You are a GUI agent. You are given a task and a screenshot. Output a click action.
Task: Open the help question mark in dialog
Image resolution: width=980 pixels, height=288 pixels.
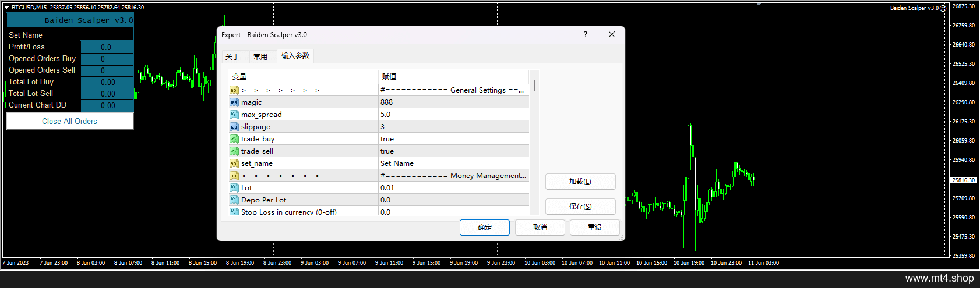(586, 34)
